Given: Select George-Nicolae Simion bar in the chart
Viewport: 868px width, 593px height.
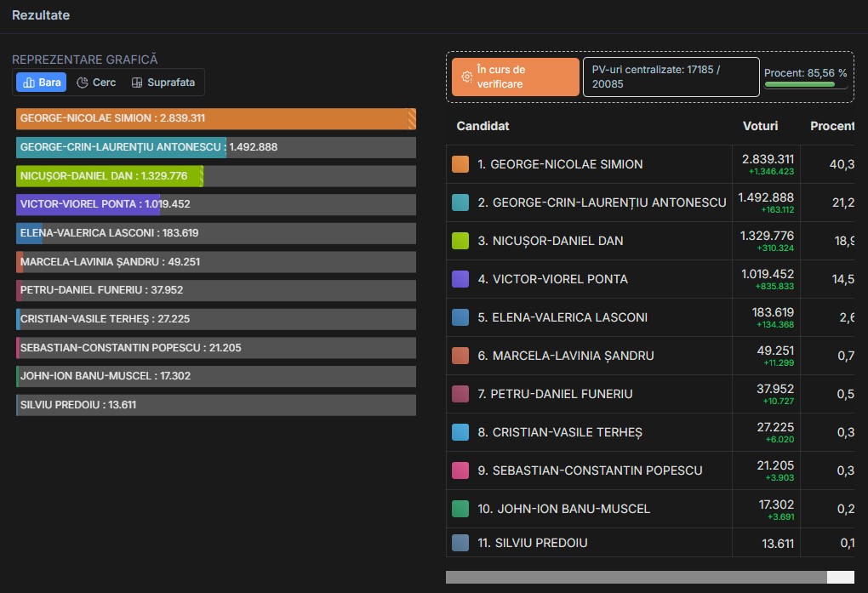Looking at the screenshot, I should (x=216, y=118).
